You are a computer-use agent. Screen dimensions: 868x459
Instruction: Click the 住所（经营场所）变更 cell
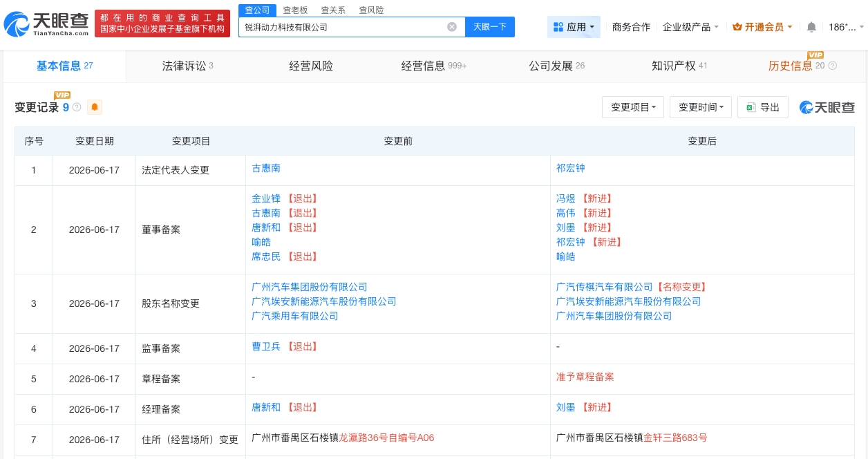190,440
